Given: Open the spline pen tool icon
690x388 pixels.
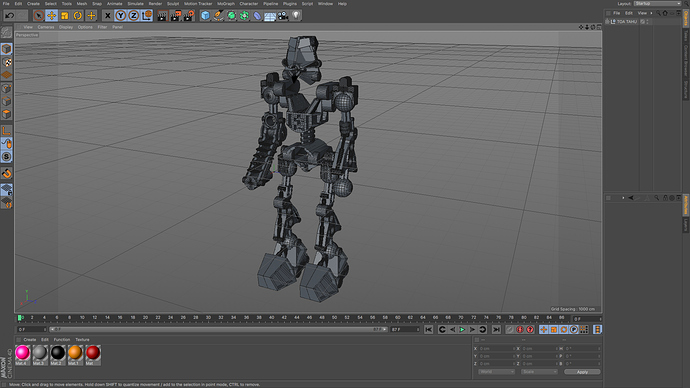Looking at the screenshot, I should pyautogui.click(x=218, y=16).
